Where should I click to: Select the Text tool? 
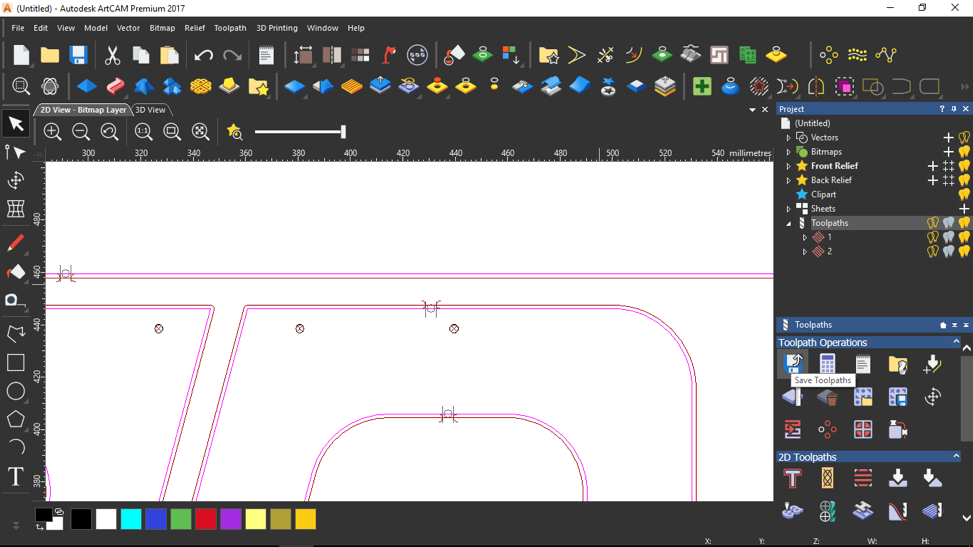click(x=16, y=477)
